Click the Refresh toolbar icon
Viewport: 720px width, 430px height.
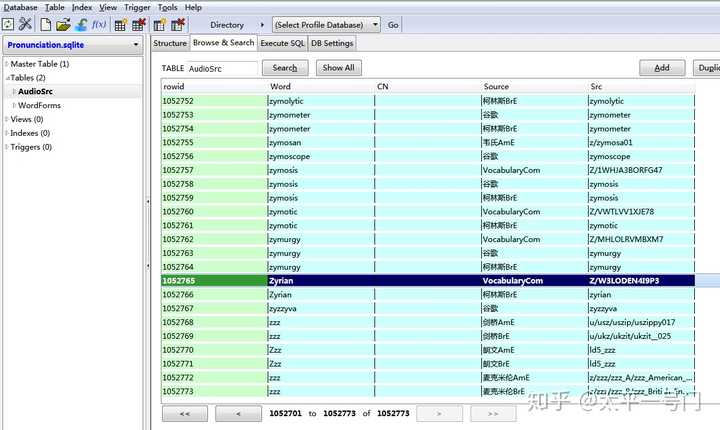8,24
